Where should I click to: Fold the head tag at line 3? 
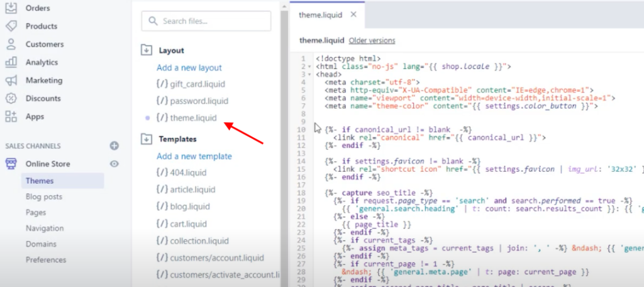click(x=309, y=74)
